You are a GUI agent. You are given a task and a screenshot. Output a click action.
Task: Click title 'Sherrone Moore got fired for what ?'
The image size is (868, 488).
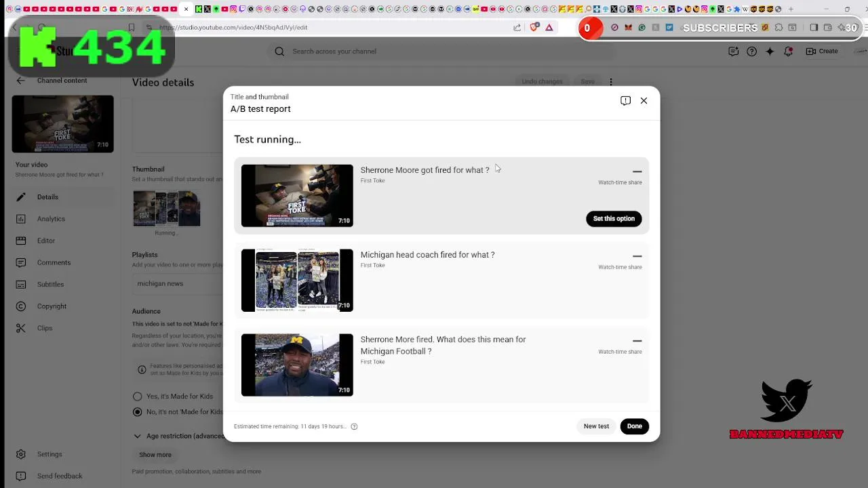[425, 170]
